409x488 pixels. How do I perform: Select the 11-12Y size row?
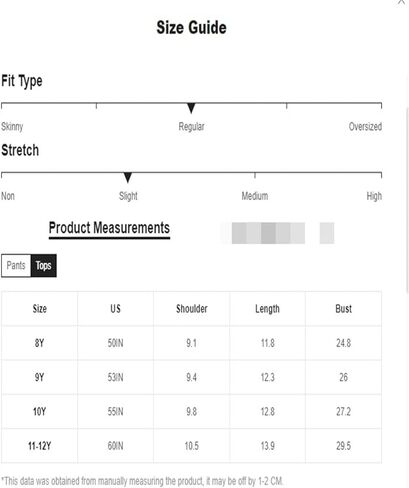click(191, 446)
